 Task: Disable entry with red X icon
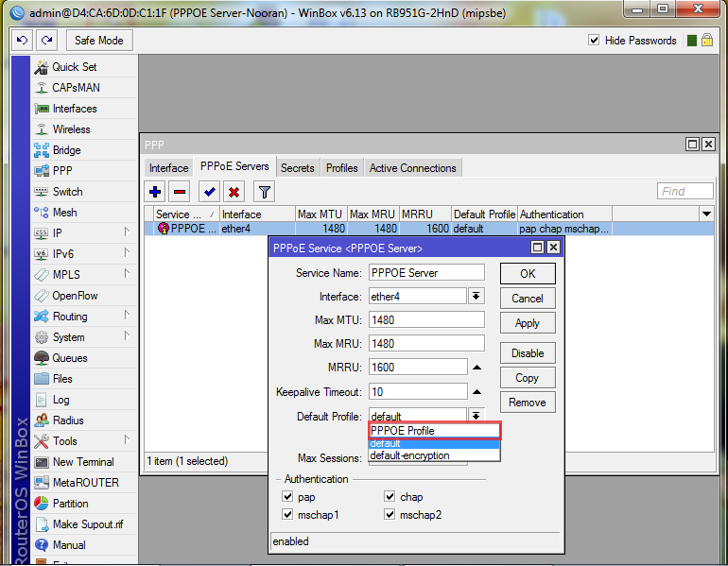[234, 192]
